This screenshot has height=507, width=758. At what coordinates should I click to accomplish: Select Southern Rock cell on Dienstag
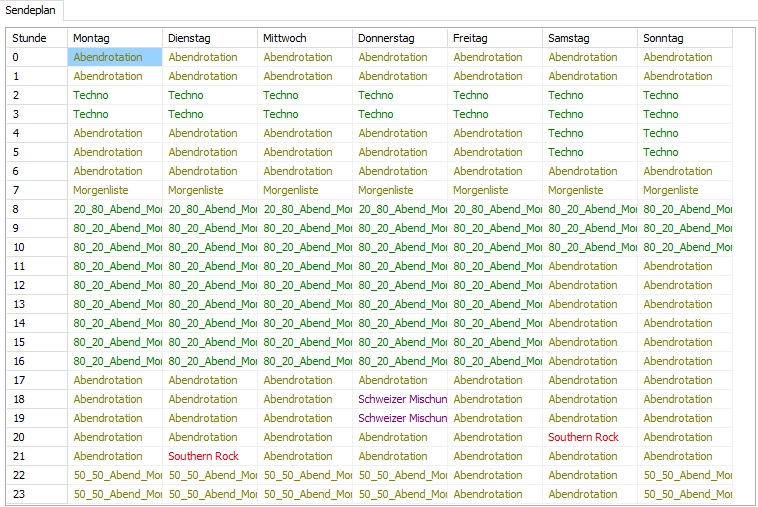coord(209,456)
